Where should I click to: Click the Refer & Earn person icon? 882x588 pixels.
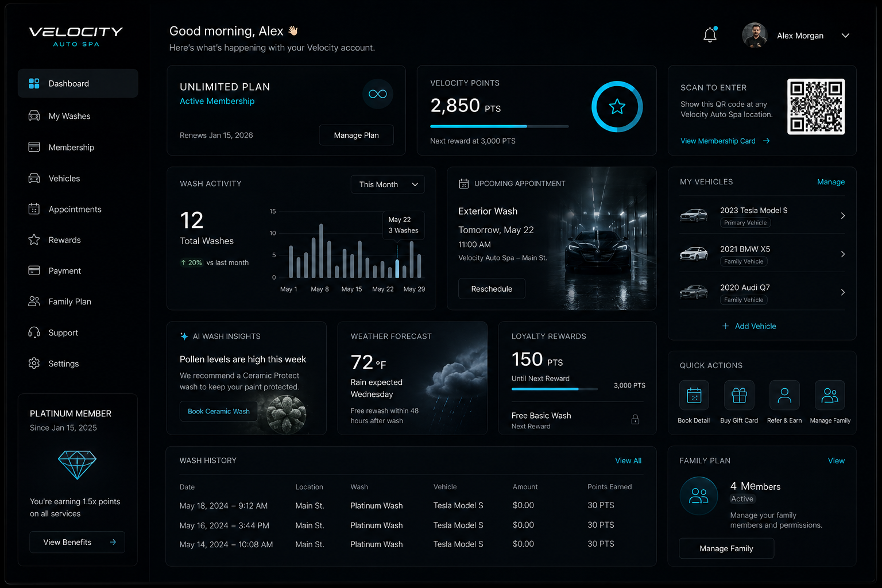784,395
